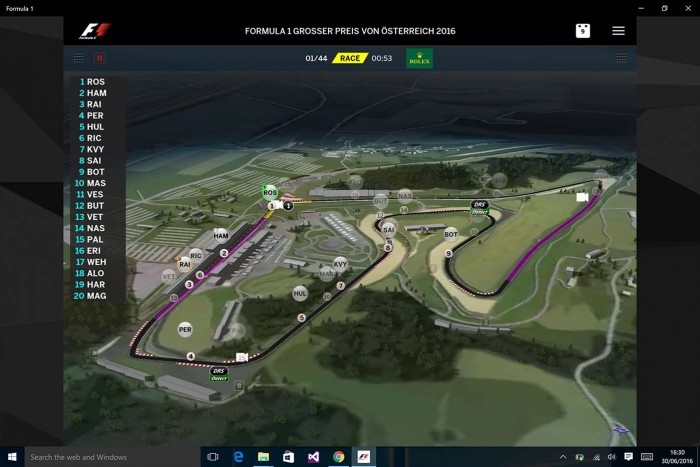The image size is (700, 467).
Task: Click the RIC car marker on the map
Action: [x=196, y=255]
